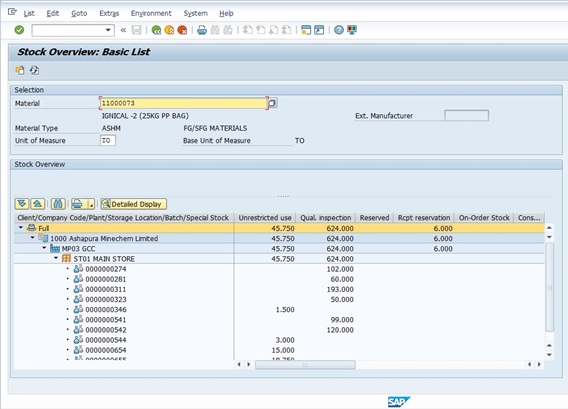Open the Extras menu
Viewport: 568px width, 409px height.
coord(109,13)
